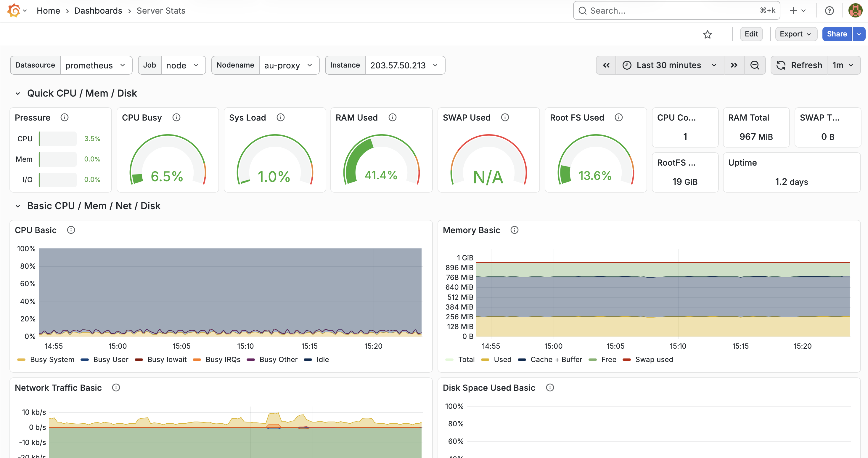Image resolution: width=868 pixels, height=458 pixels.
Task: Shift time range forward with double-right arrows
Action: [x=734, y=65]
